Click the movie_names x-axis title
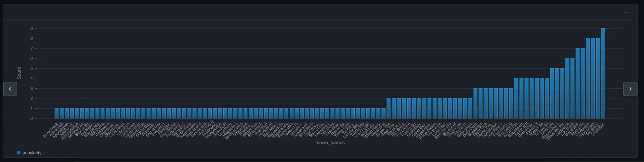Screen dimensions: 644x162 tap(330, 143)
